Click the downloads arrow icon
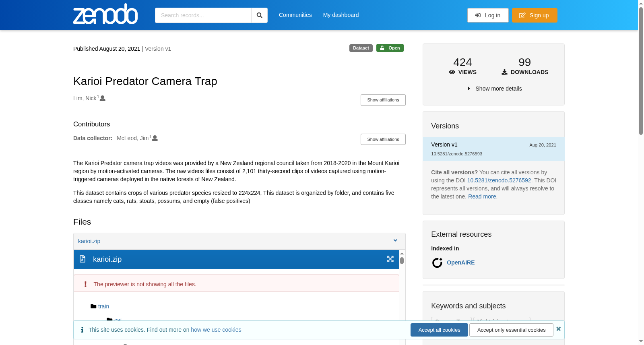This screenshot has width=644, height=345. click(504, 72)
